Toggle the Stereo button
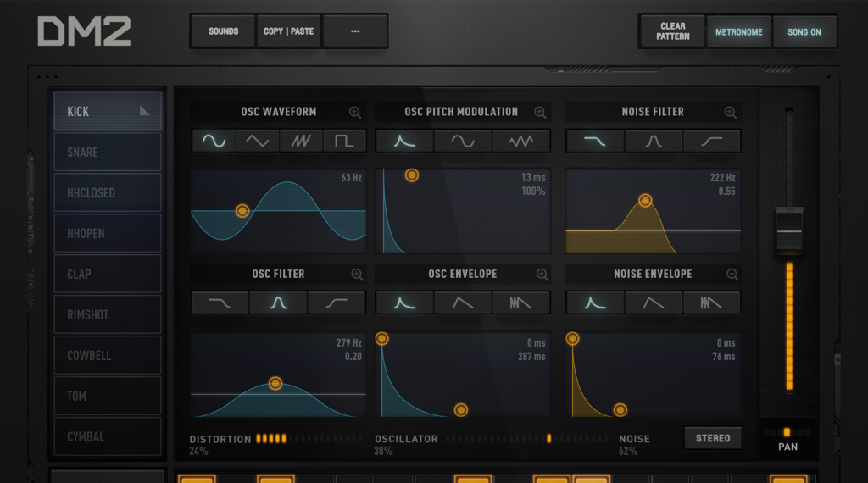The width and height of the screenshot is (868, 483). coord(713,438)
